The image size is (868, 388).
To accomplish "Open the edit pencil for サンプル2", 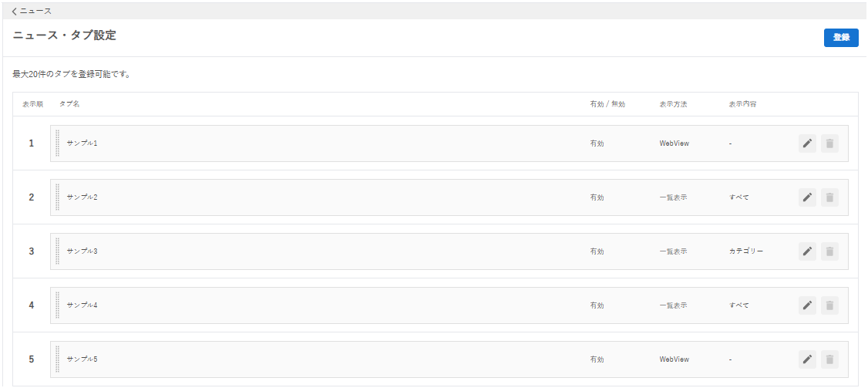I will (807, 197).
